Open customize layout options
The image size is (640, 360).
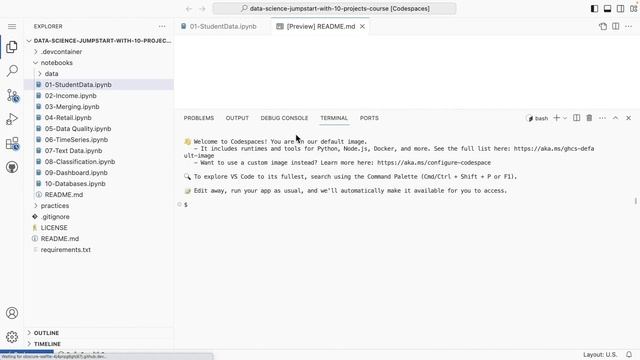click(x=633, y=9)
